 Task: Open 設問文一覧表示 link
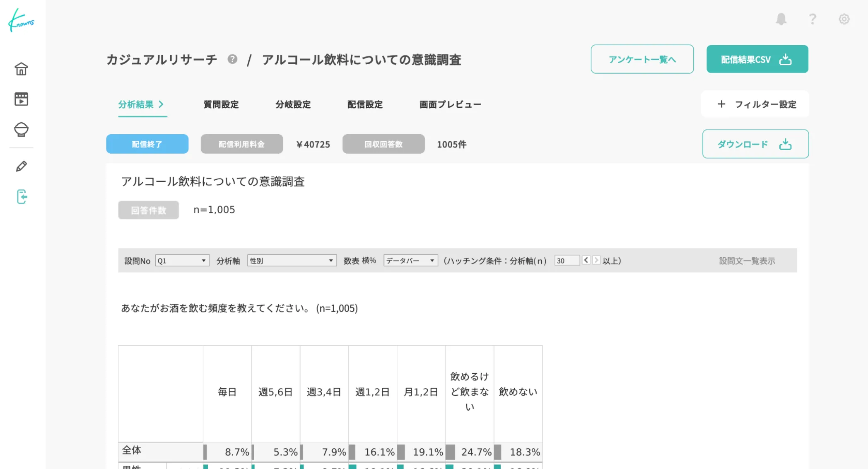click(747, 261)
